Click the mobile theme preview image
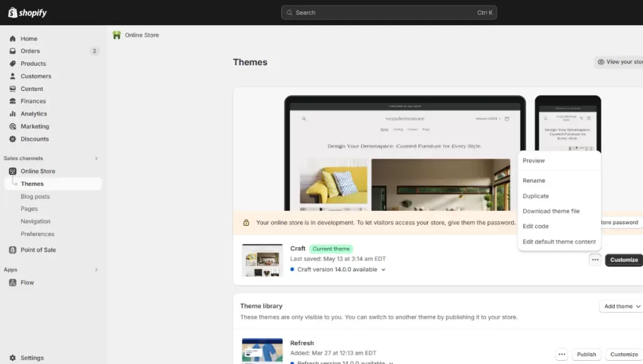This screenshot has height=364, width=643. [568, 124]
